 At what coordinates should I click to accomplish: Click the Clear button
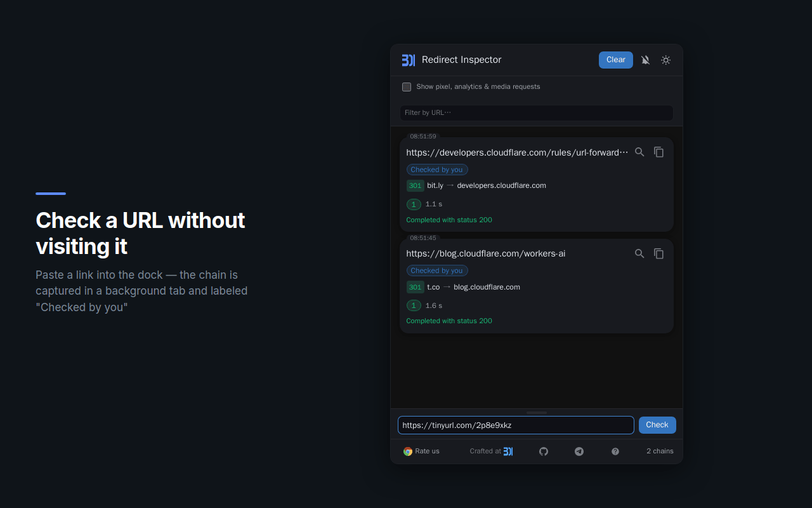coord(616,60)
